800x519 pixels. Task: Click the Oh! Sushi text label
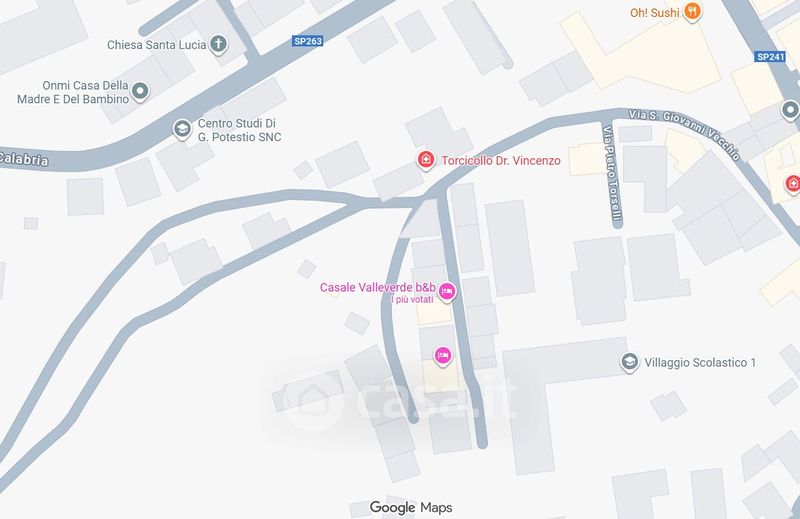point(655,13)
